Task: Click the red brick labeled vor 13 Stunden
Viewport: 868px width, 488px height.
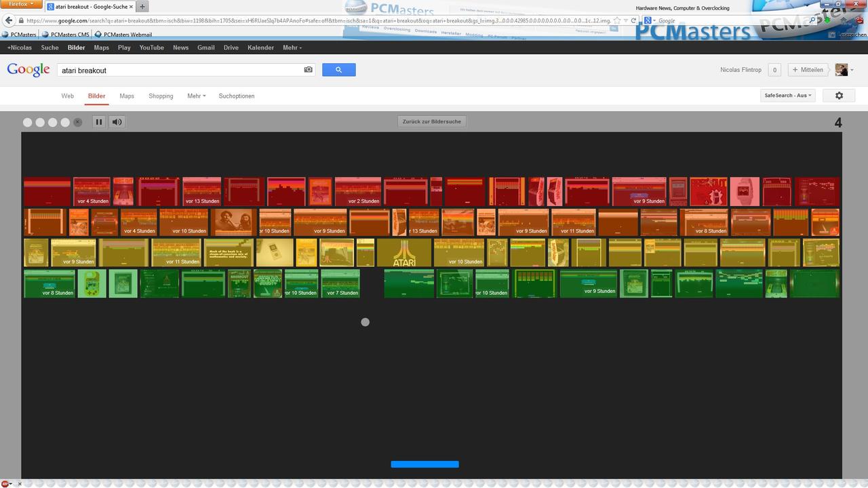Action: 202,192
